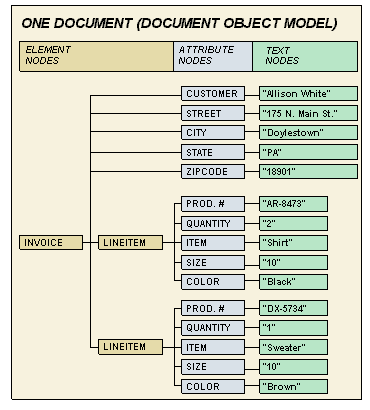Click the "Shirt" item text node
Screen dimensions: 370x410
click(x=293, y=243)
